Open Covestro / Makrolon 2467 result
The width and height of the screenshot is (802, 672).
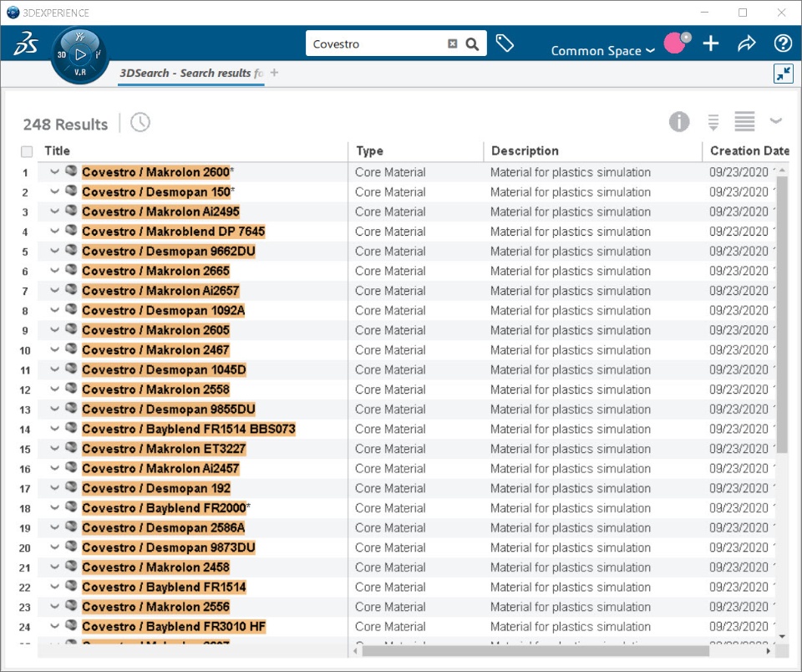tap(155, 350)
